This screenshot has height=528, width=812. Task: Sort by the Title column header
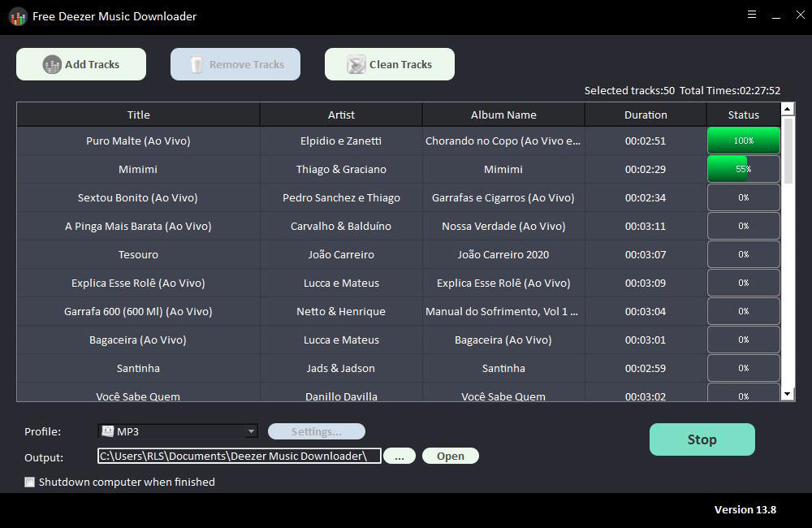138,115
